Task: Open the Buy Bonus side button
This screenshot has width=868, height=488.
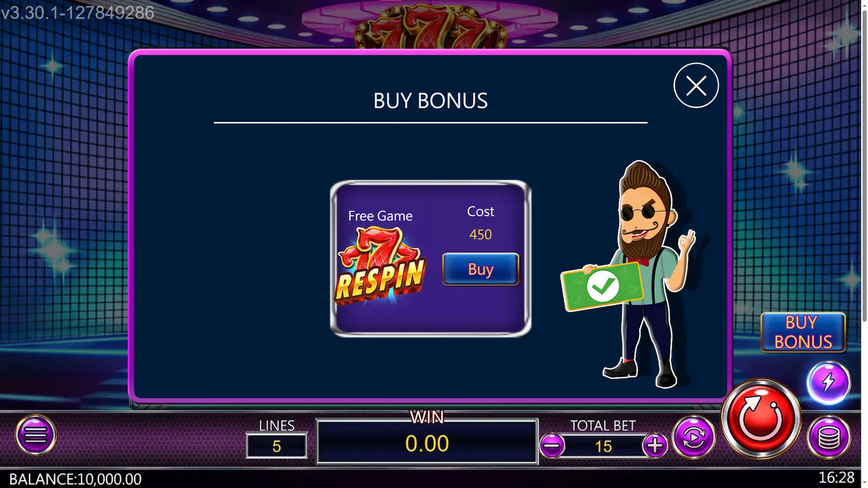Action: click(803, 332)
